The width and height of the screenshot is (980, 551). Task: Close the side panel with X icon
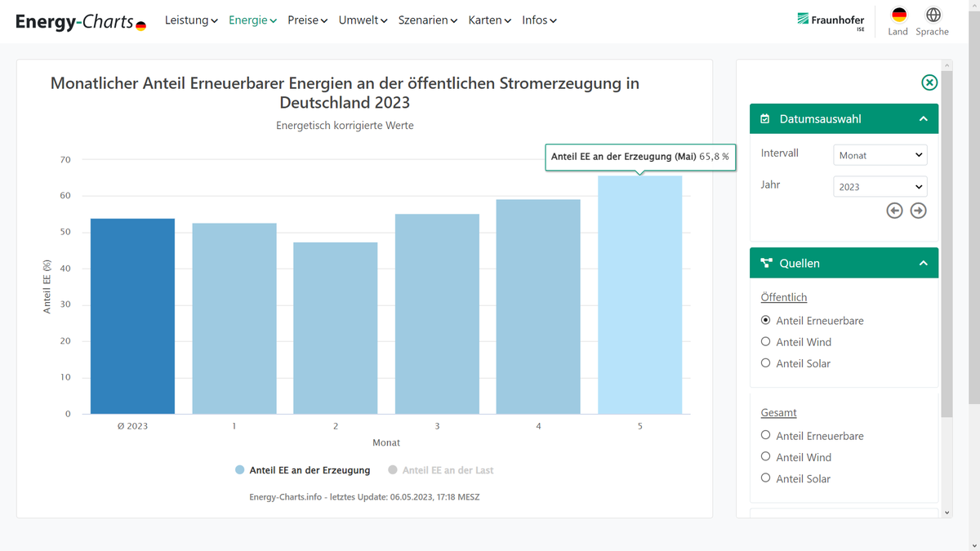point(929,82)
